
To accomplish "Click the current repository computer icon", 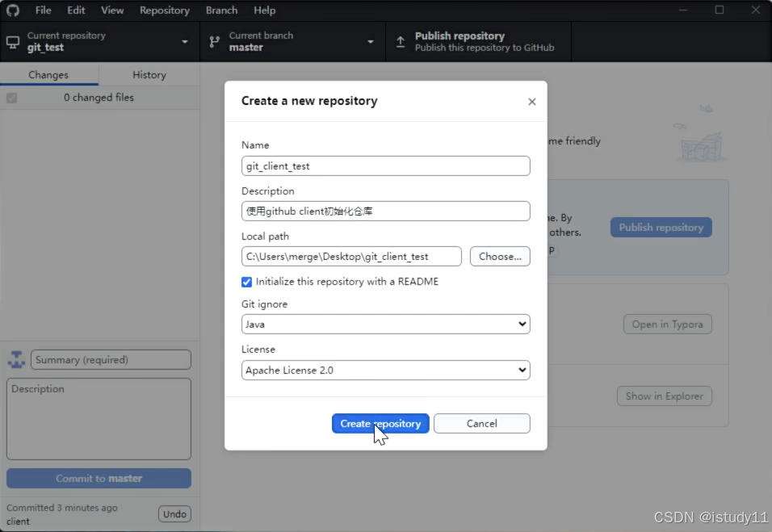I will (13, 42).
